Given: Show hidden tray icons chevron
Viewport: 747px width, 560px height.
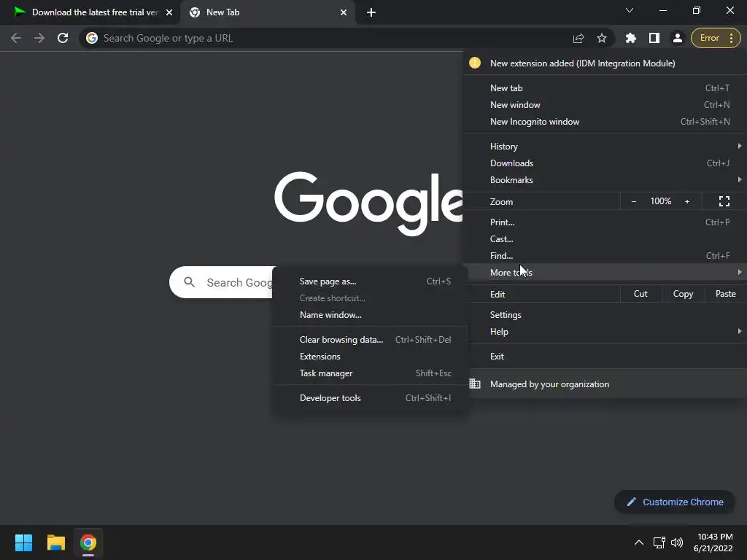Looking at the screenshot, I should point(639,542).
